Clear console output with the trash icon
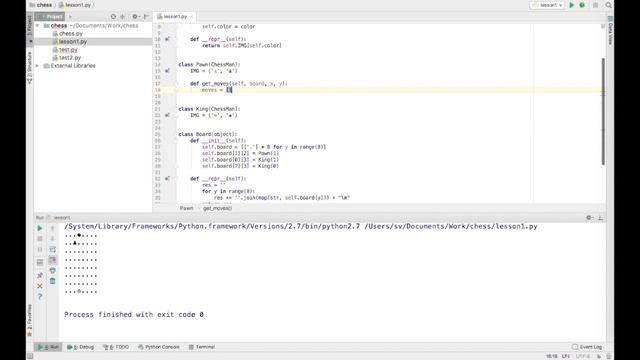The width and height of the screenshot is (640, 360). tap(52, 281)
